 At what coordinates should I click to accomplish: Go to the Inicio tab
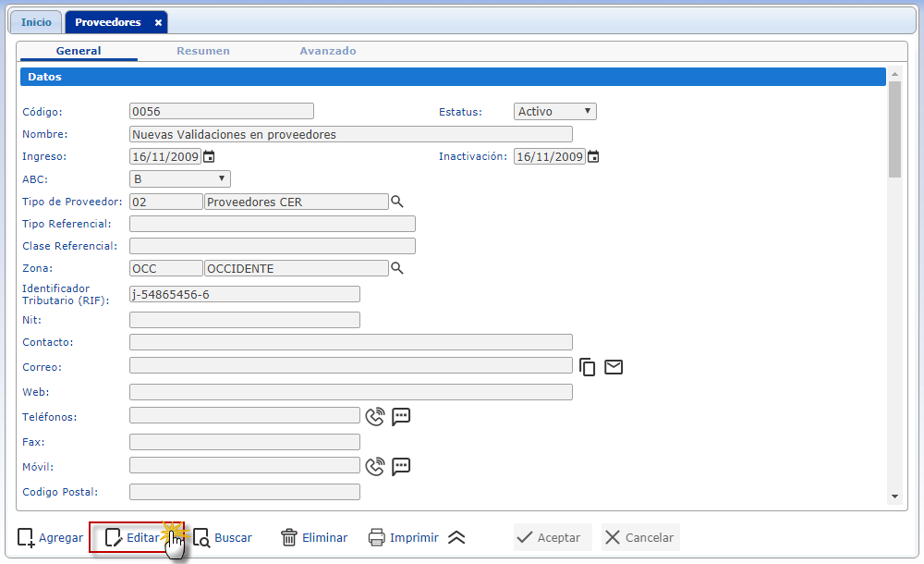click(36, 22)
